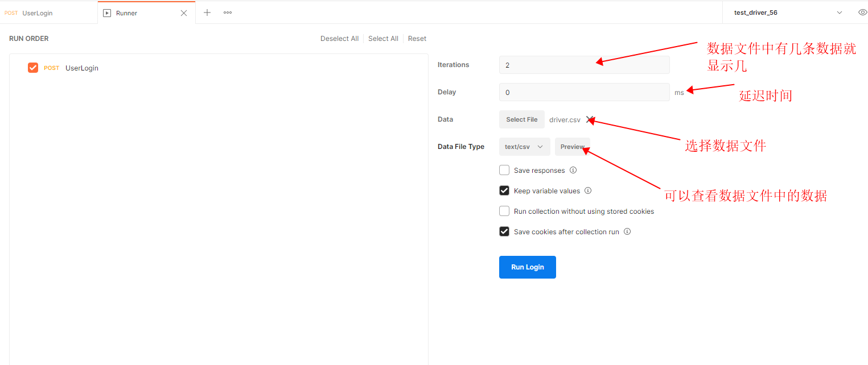Remove the driver.csv data file
This screenshot has height=365, width=868.
pyautogui.click(x=590, y=119)
